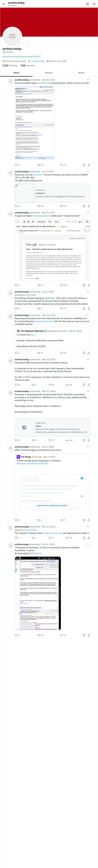Open the #webarchiving hashtag link
Viewport: 98px width, 868px height.
click(10, 57)
